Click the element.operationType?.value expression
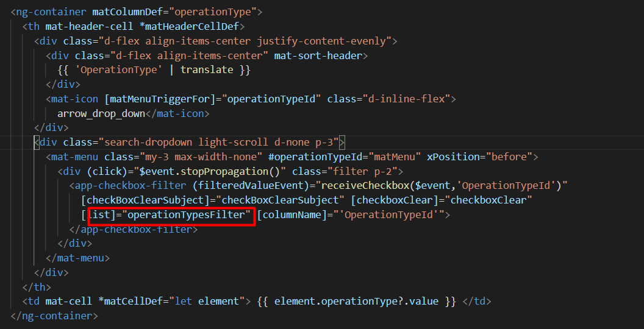 click(356, 302)
